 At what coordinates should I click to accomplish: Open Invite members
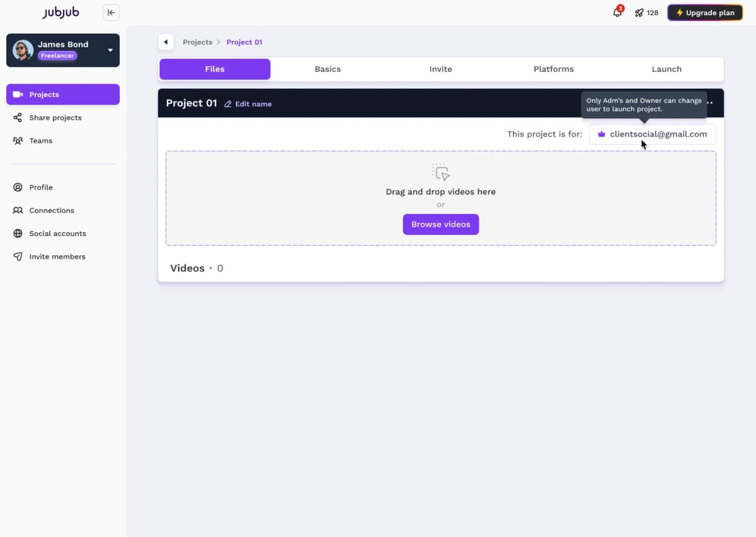(x=57, y=256)
